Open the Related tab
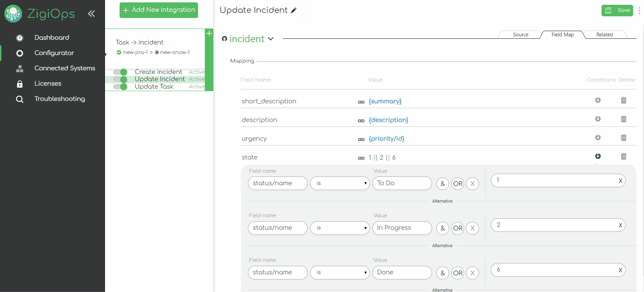 point(604,35)
